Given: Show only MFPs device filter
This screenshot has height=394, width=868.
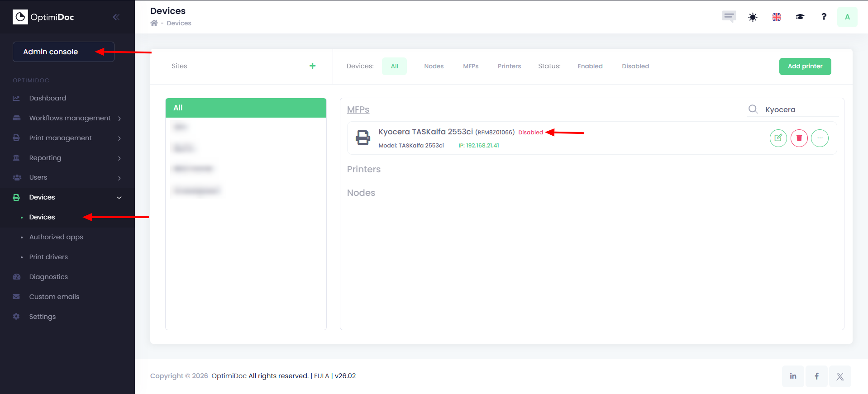Looking at the screenshot, I should (x=471, y=66).
